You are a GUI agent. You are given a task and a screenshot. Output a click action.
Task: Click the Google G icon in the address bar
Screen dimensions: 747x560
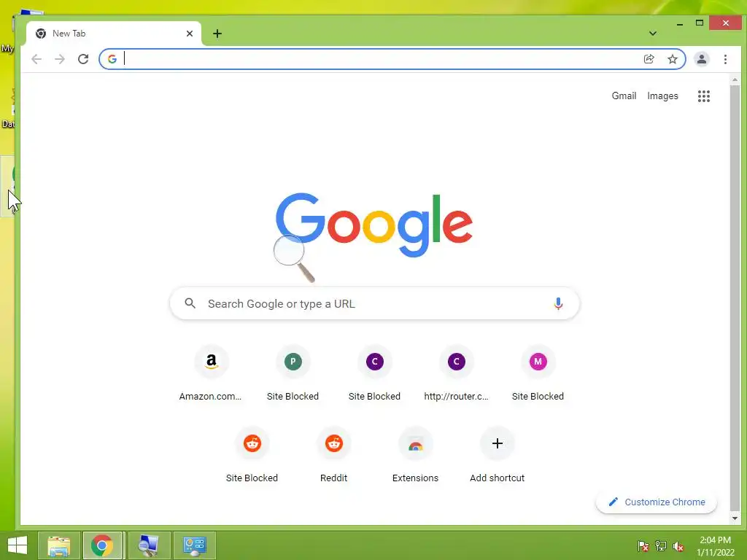tap(112, 59)
